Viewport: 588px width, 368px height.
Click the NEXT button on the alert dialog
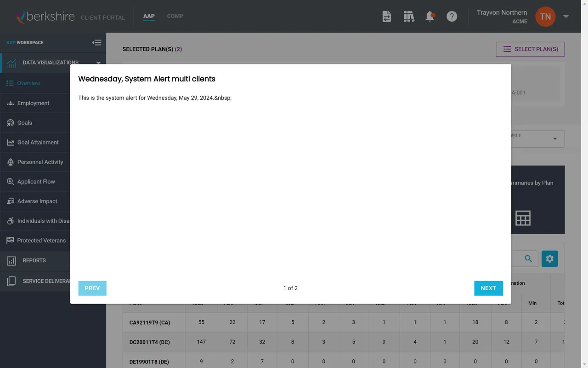[x=488, y=288]
